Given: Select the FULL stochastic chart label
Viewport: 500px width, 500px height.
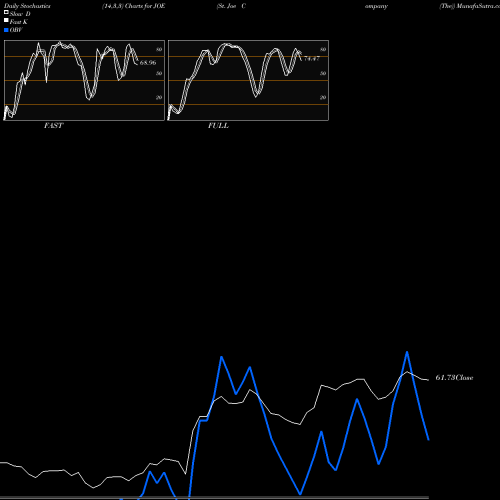Looking at the screenshot, I should [218, 126].
